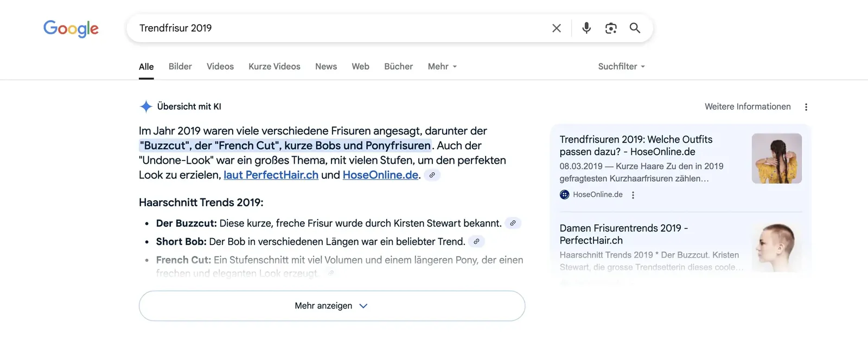Click the HoseOnline.de favicon globe icon
868x353 pixels.
click(564, 195)
